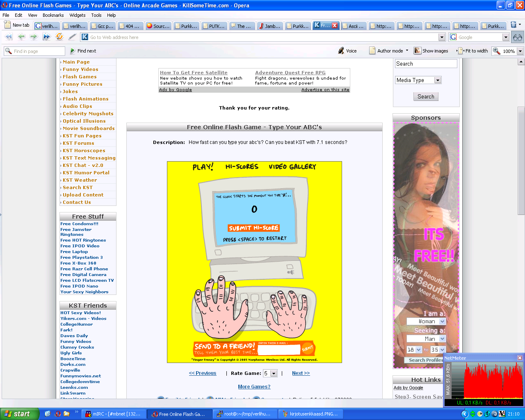Image resolution: width=525 pixels, height=420 pixels.
Task: Open the Google search engine dropdown
Action: pos(506,37)
